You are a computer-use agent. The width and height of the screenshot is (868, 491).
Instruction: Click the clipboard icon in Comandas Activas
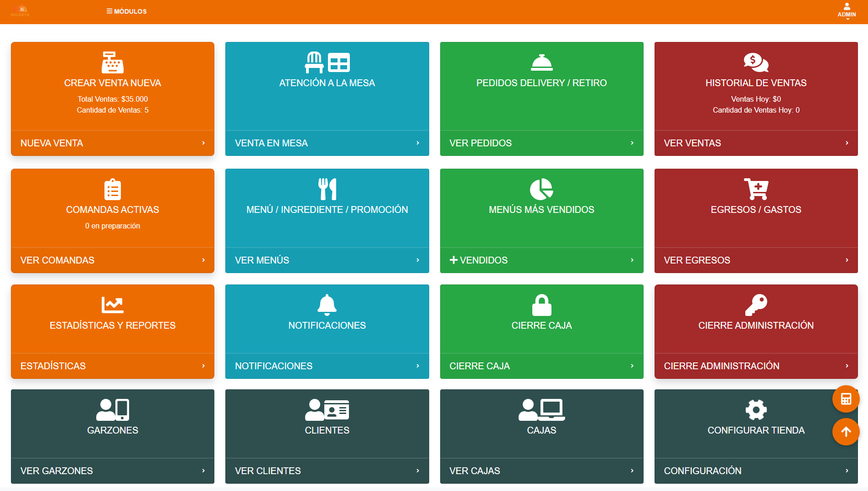112,189
